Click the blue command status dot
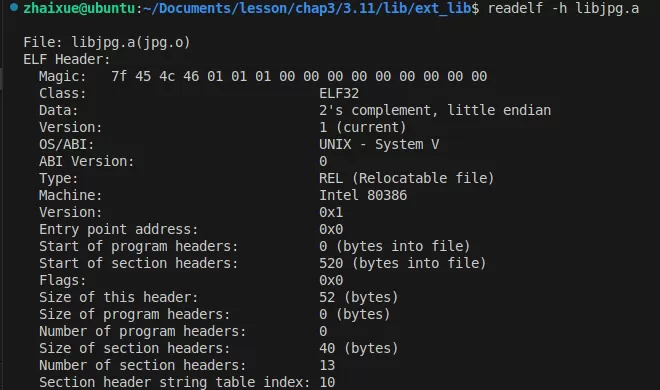 click(14, 7)
